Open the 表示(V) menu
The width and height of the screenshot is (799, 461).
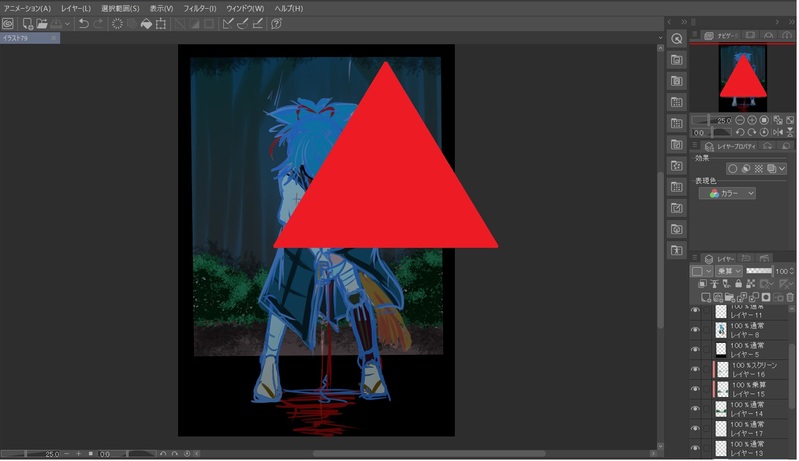pos(161,9)
